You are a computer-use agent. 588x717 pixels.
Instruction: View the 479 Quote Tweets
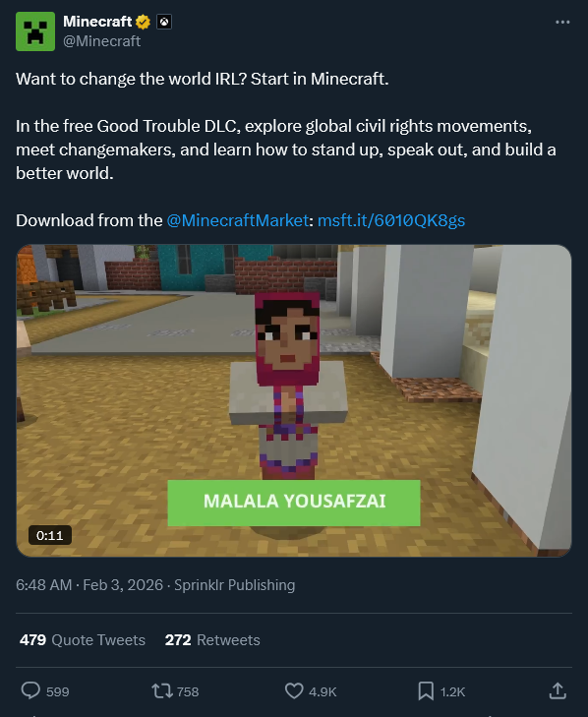pyautogui.click(x=83, y=639)
